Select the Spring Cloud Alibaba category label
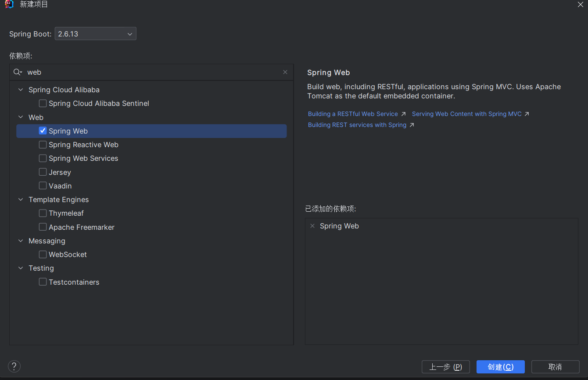The image size is (588, 380). (64, 90)
